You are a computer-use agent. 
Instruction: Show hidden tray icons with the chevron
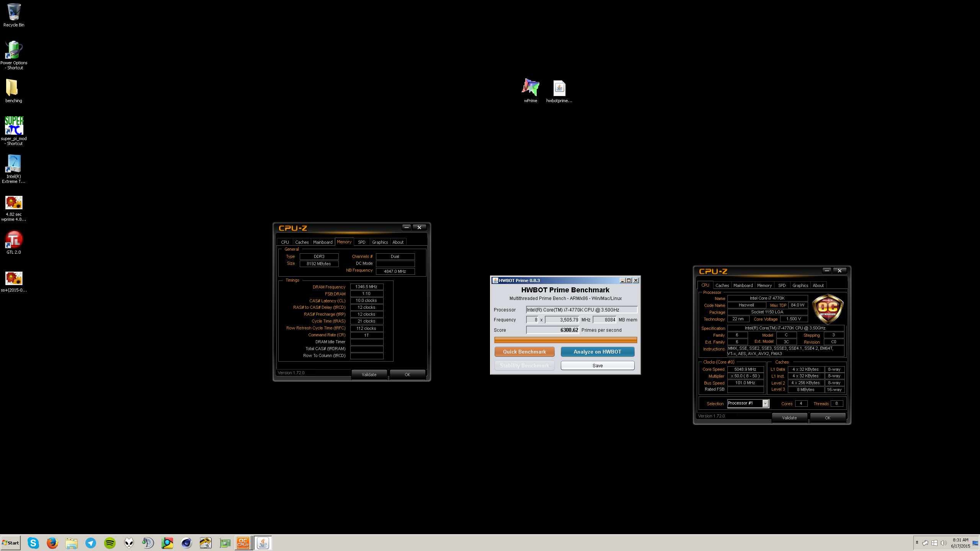tap(917, 543)
